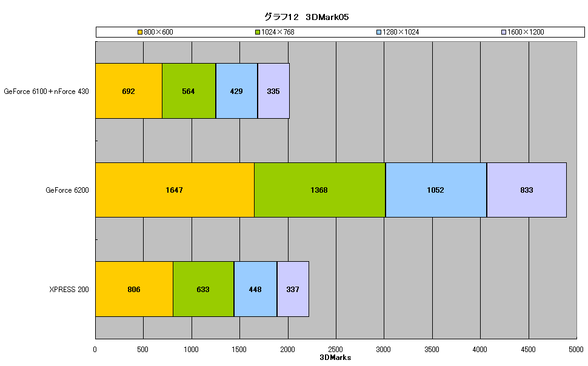
Task: Click the blue bar segment valued 429
Action: click(236, 91)
